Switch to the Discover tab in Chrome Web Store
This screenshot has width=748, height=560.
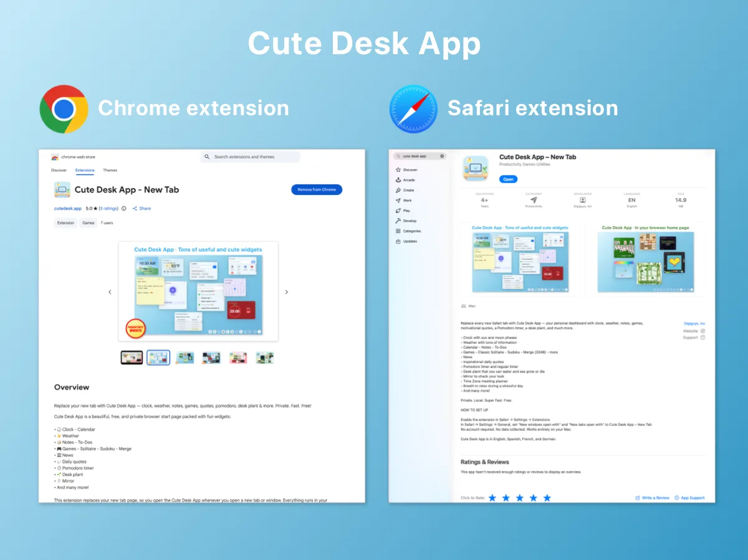point(59,170)
